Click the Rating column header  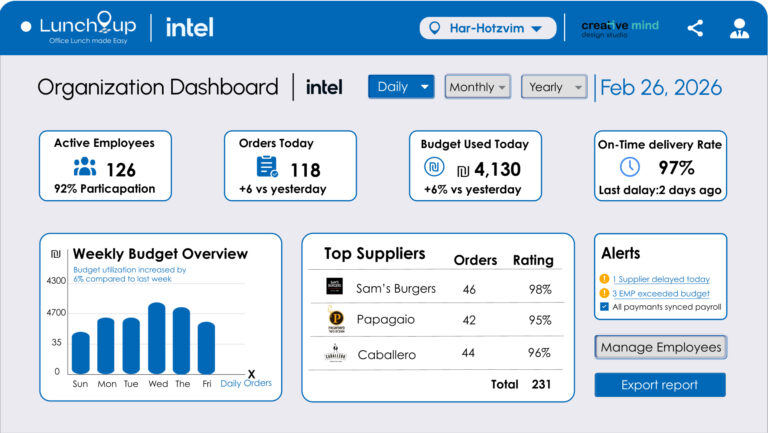point(533,260)
